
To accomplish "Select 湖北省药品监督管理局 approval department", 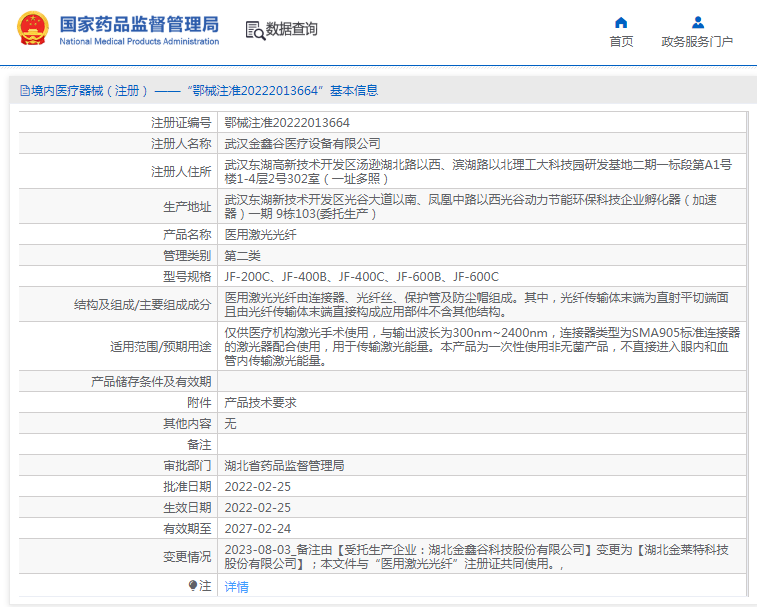I will point(284,466).
